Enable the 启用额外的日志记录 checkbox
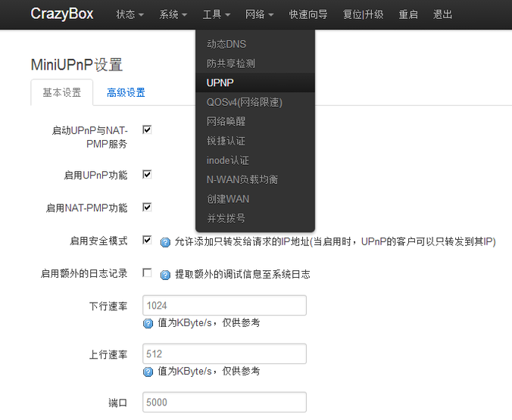 pyautogui.click(x=147, y=273)
